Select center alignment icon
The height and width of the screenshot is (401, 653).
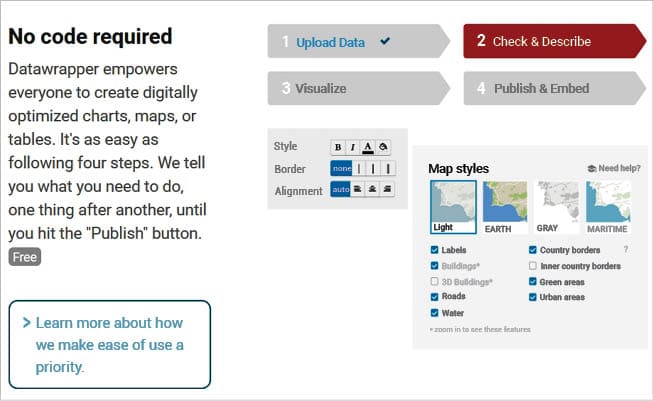(x=372, y=189)
